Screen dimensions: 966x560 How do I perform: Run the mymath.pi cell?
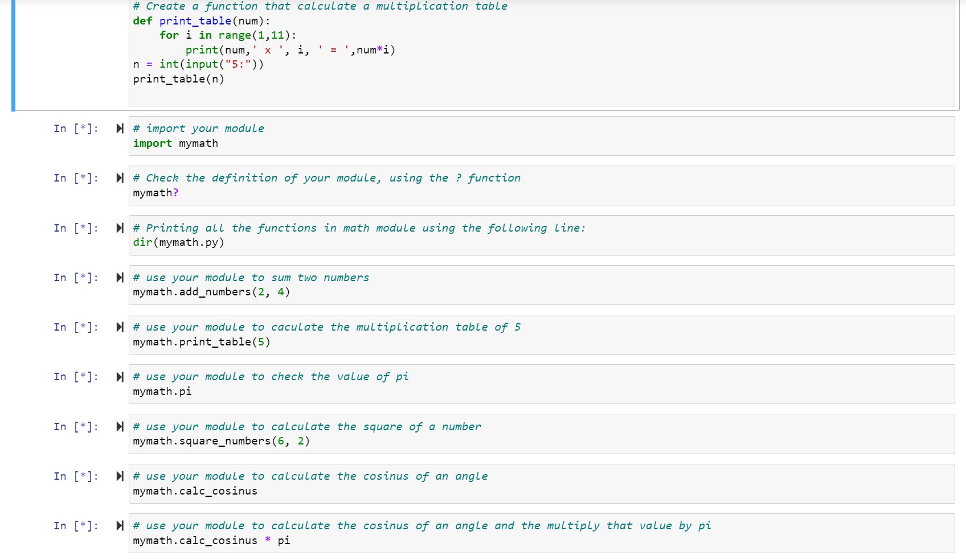click(120, 377)
